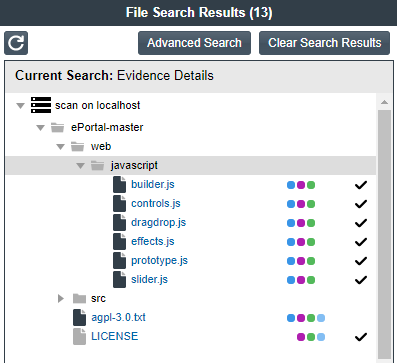This screenshot has width=397, height=363.
Task: Click the refresh search results icon
Action: click(x=16, y=43)
